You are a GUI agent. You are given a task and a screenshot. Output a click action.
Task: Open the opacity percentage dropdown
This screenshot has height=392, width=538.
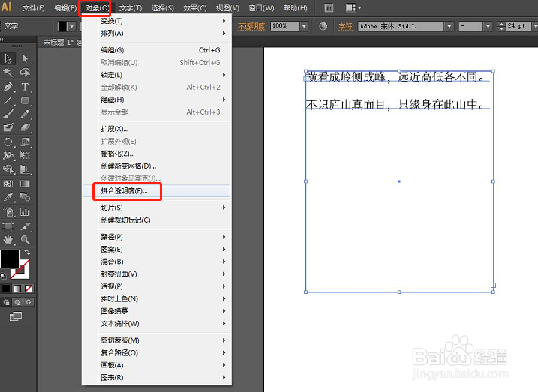(x=304, y=26)
